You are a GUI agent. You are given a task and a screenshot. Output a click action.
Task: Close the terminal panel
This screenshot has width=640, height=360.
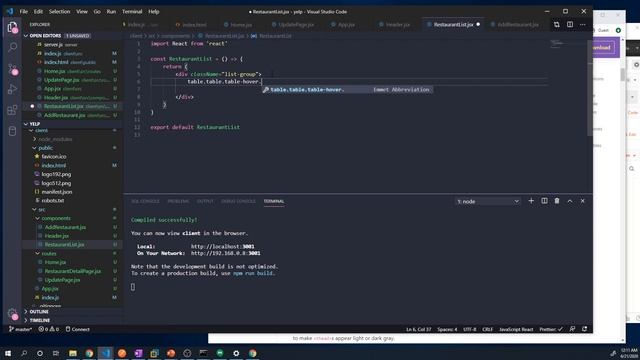point(582,201)
